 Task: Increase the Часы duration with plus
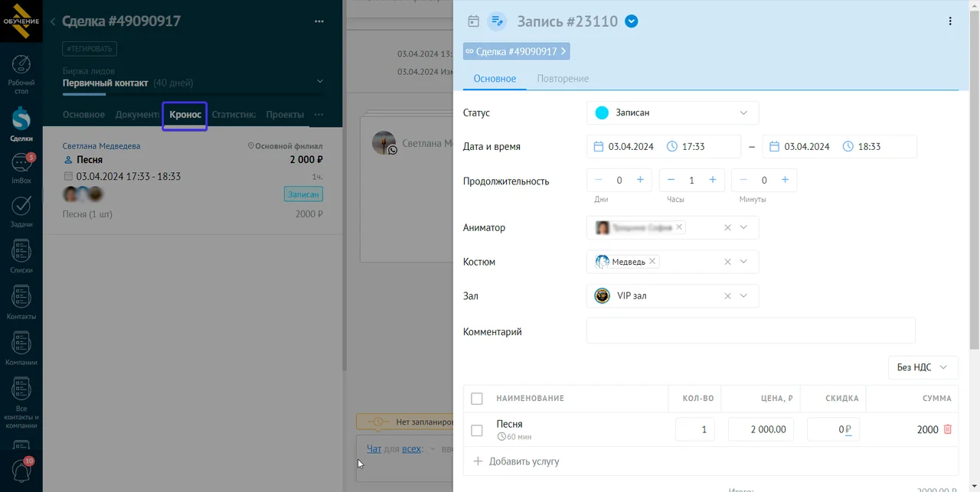point(713,180)
